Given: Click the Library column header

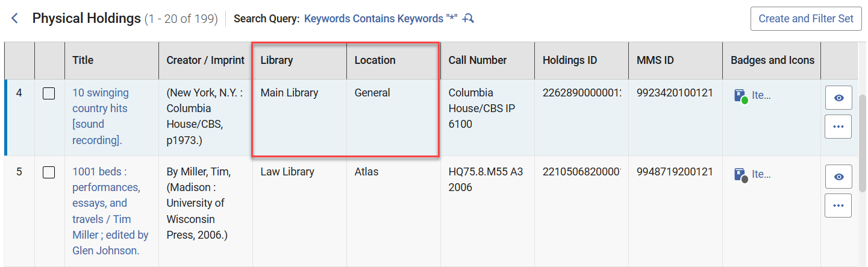Looking at the screenshot, I should [x=300, y=60].
